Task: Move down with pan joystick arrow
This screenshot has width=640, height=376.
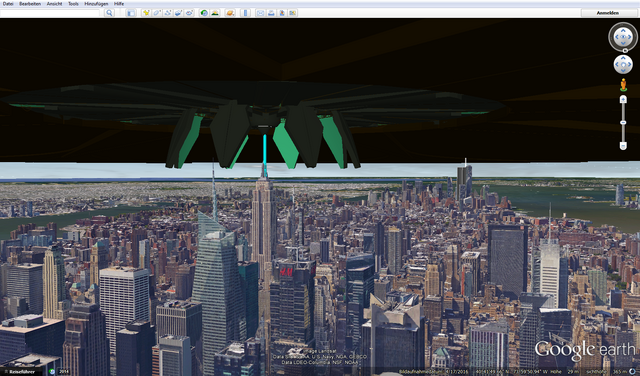Action: click(x=623, y=71)
